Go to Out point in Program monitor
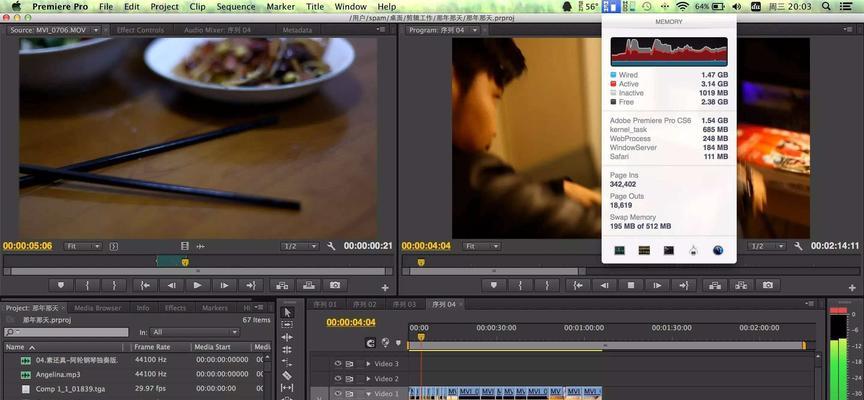This screenshot has width=864, height=400. 684,285
